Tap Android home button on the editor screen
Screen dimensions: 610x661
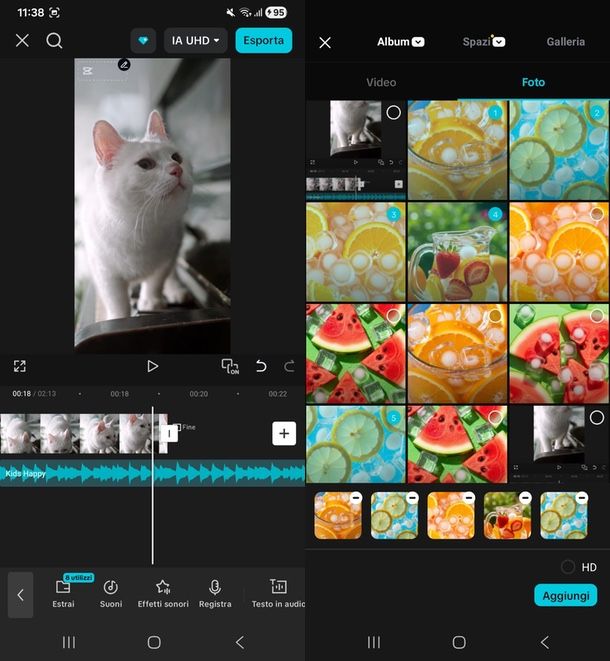click(x=154, y=642)
